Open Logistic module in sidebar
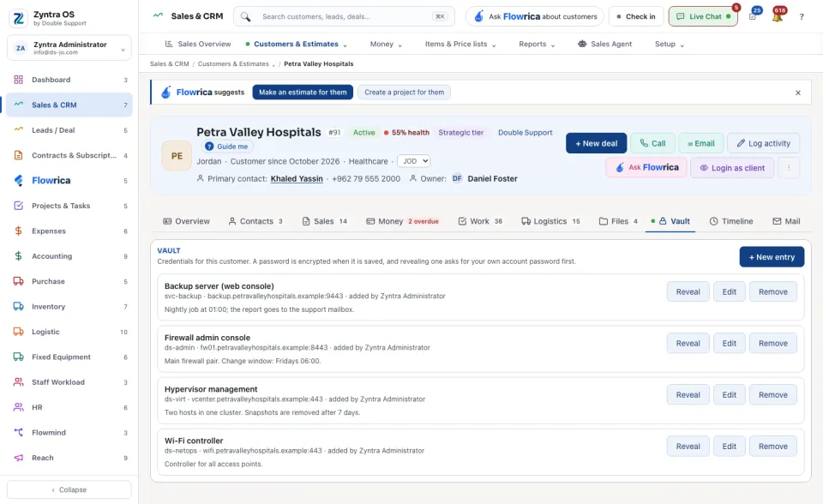 (x=69, y=332)
